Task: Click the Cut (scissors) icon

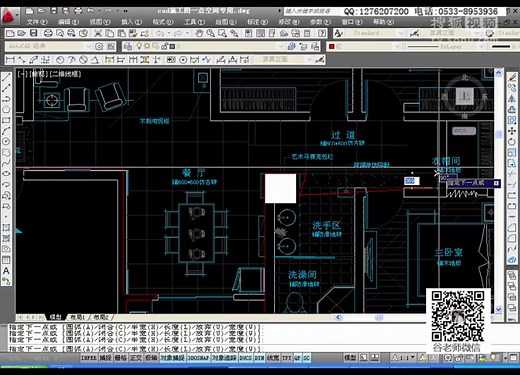Action: click(x=98, y=33)
